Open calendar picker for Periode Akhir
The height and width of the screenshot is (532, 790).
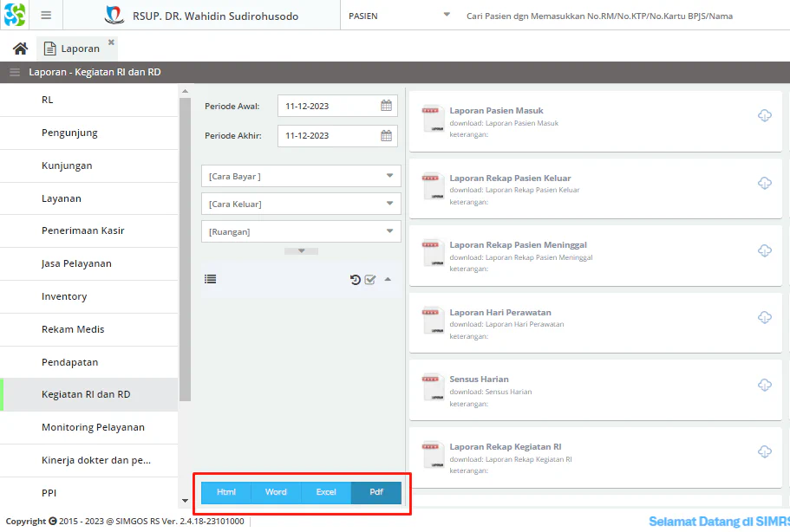386,135
